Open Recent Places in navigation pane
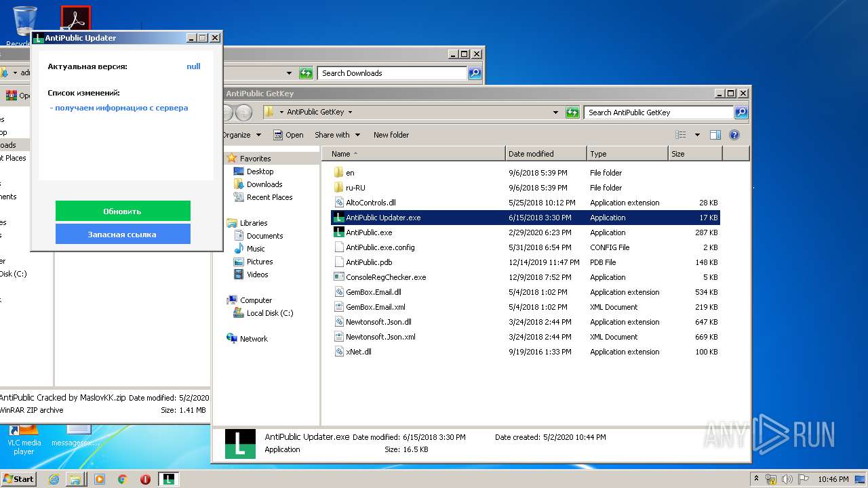This screenshot has height=488, width=868. tap(269, 197)
